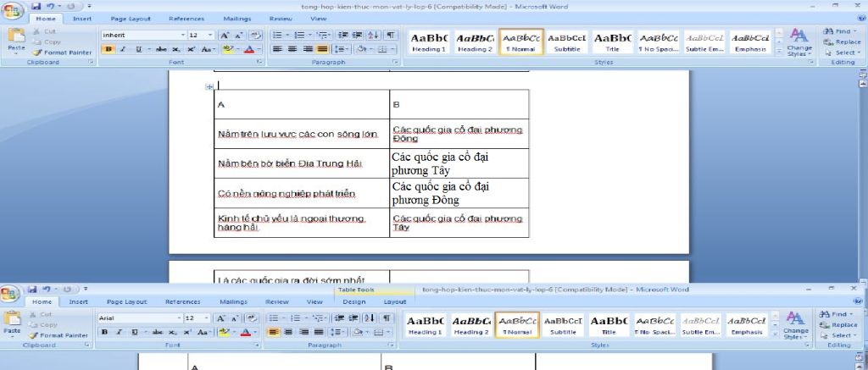Click Bullets icon in inherit-font window
Image resolution: width=868 pixels, height=370 pixels.
tap(278, 35)
